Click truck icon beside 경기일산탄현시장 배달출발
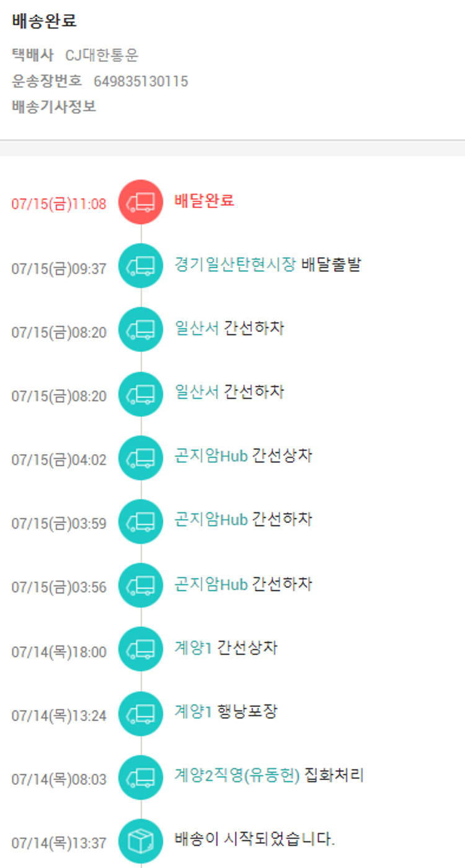The image size is (465, 868). [x=141, y=266]
